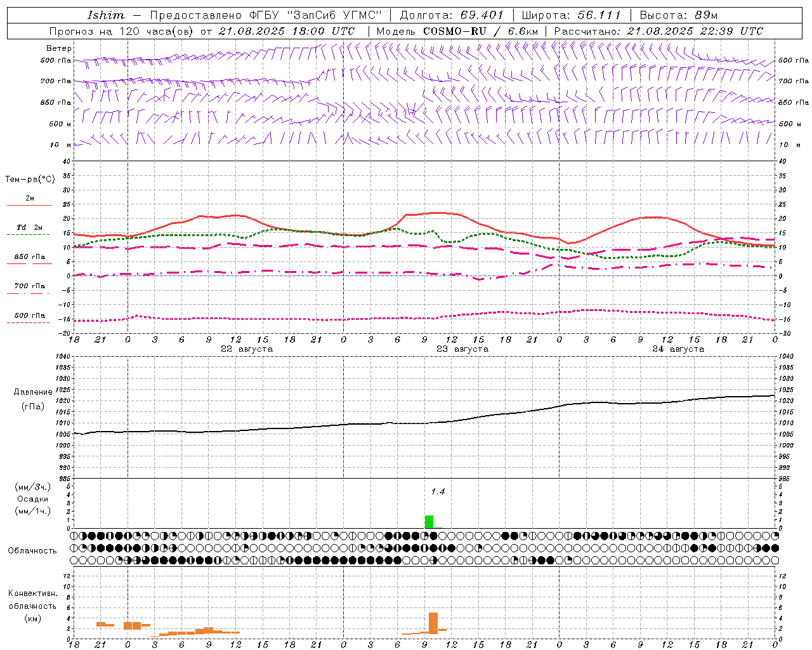Click the green dashed "Td 2м" legend entry
Screen dimensions: 812x650
tap(29, 230)
